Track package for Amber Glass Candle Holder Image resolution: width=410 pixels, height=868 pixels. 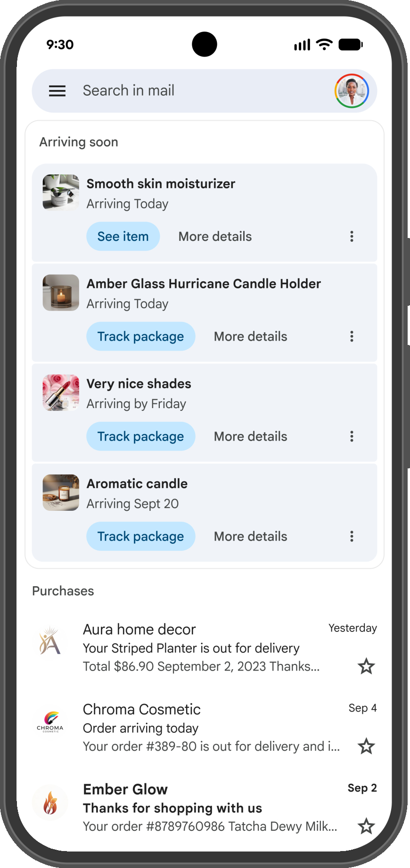pyautogui.click(x=140, y=336)
